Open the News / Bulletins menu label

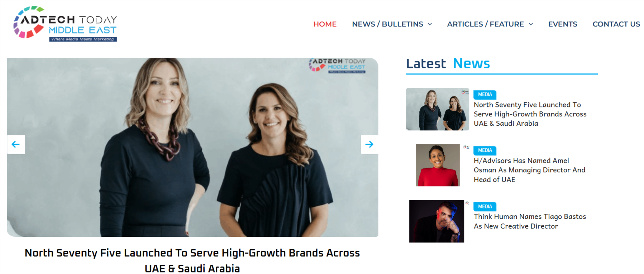pyautogui.click(x=387, y=24)
